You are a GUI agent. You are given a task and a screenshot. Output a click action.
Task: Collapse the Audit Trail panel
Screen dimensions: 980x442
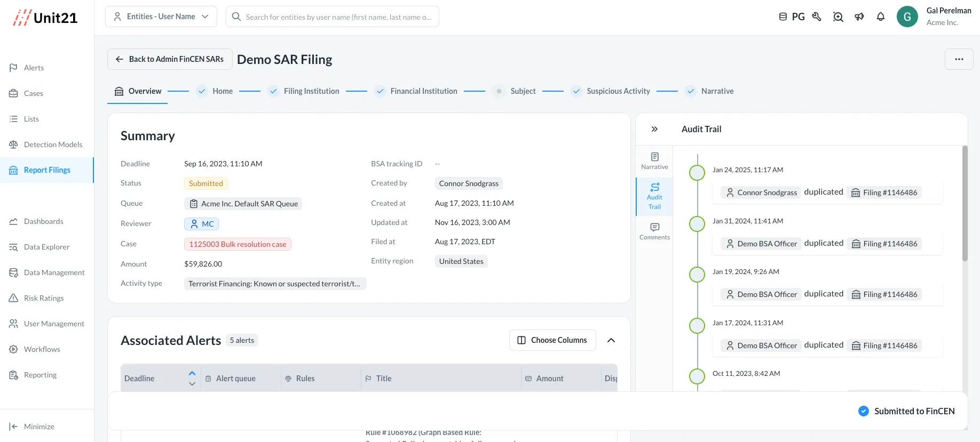[x=654, y=129]
